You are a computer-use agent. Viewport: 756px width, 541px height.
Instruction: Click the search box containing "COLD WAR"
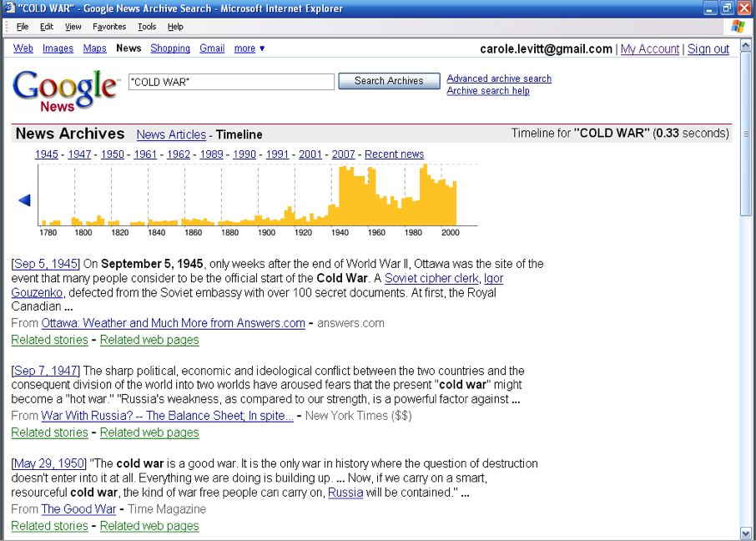(231, 82)
